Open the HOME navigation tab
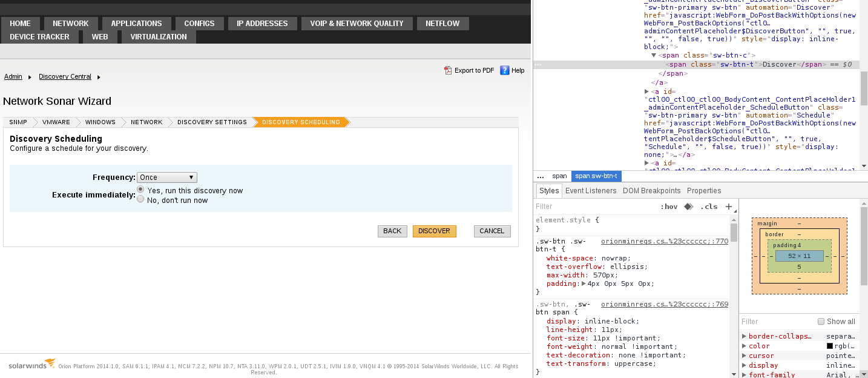Image resolution: width=868 pixels, height=378 pixels. (x=20, y=24)
